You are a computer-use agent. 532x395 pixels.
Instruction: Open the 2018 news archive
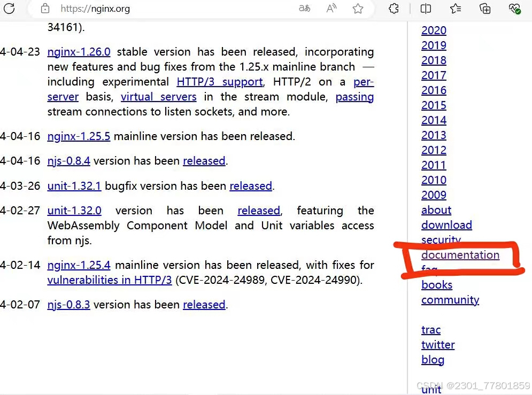434,60
